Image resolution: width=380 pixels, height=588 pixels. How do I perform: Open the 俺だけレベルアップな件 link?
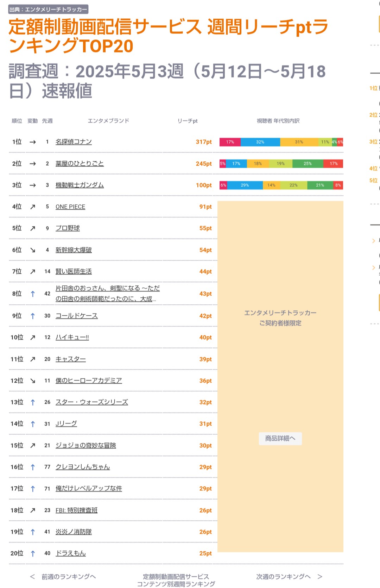pyautogui.click(x=89, y=489)
